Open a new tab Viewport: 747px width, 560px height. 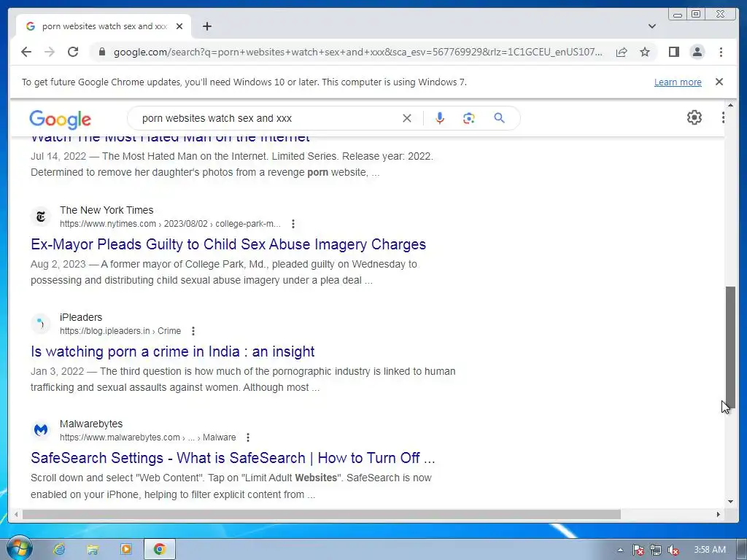(x=206, y=26)
